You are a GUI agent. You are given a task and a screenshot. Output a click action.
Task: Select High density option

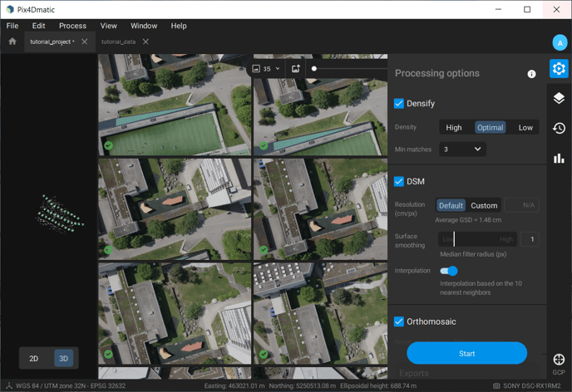(454, 128)
